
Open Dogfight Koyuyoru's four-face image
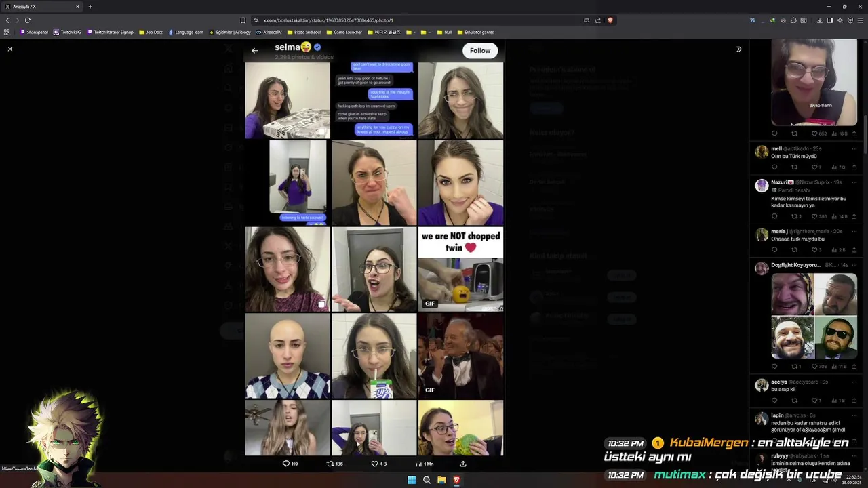pyautogui.click(x=814, y=316)
